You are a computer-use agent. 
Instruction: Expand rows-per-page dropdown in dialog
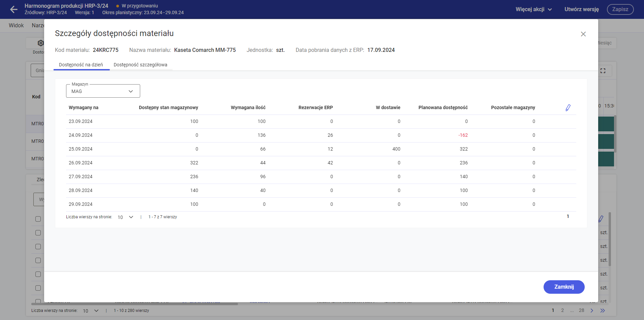(125, 217)
